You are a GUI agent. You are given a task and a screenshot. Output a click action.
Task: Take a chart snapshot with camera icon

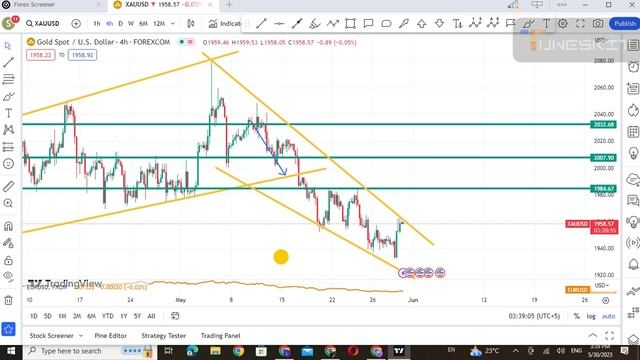click(x=598, y=24)
